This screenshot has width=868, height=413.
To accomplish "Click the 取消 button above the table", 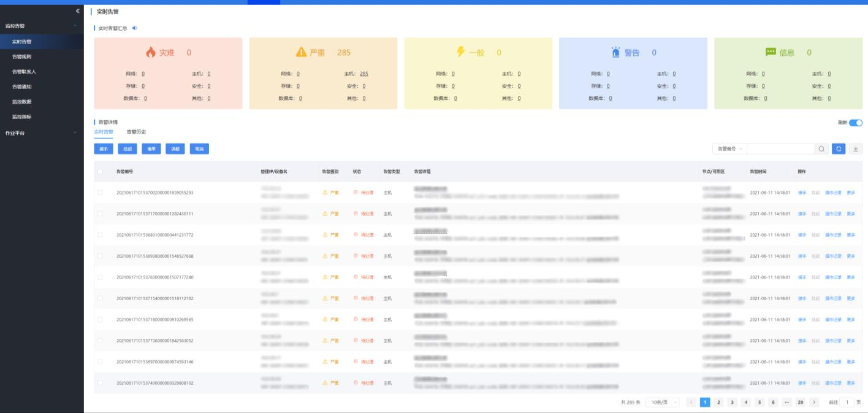I will point(199,149).
